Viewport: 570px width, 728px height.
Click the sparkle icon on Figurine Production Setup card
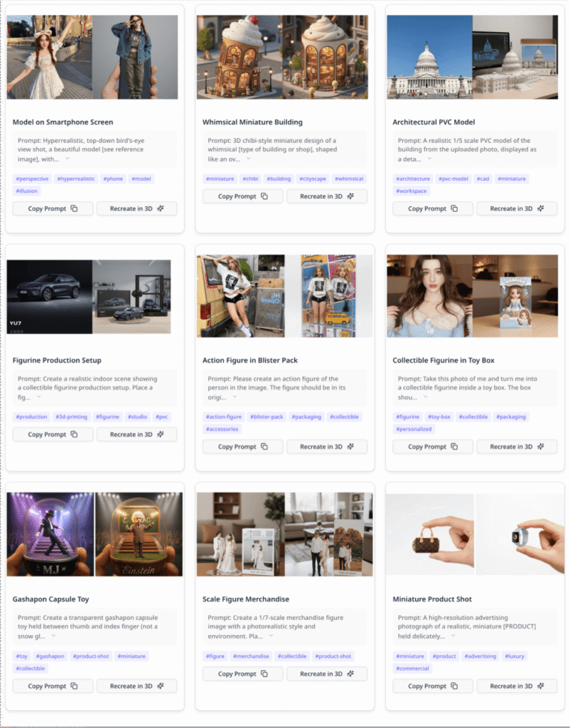point(160,434)
